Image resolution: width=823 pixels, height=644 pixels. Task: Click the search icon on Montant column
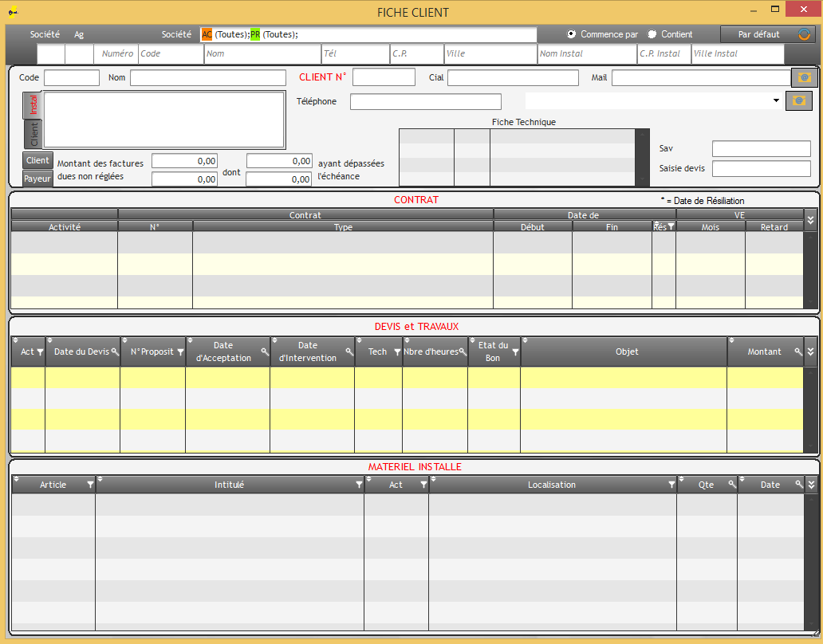click(x=797, y=351)
